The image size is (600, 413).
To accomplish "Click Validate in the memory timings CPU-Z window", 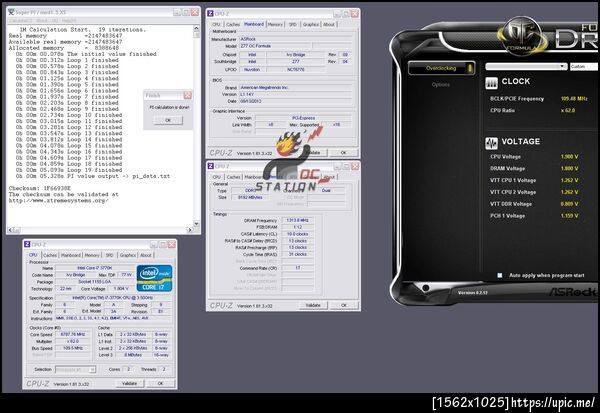I will tap(313, 305).
